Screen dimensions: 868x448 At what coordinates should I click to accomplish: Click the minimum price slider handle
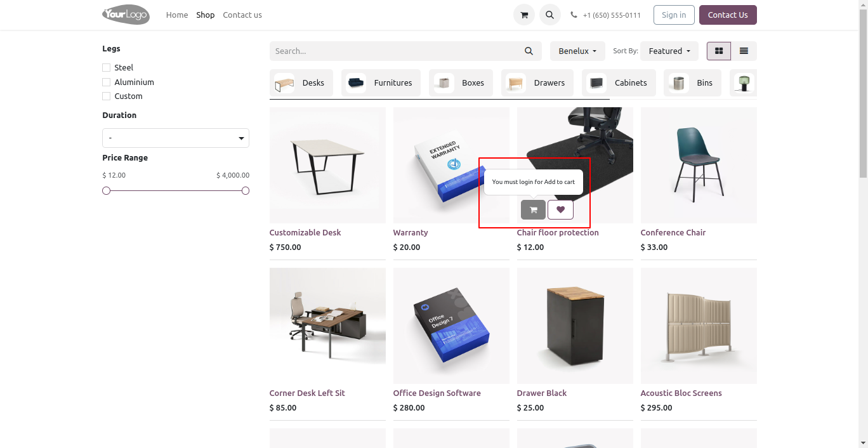(107, 191)
